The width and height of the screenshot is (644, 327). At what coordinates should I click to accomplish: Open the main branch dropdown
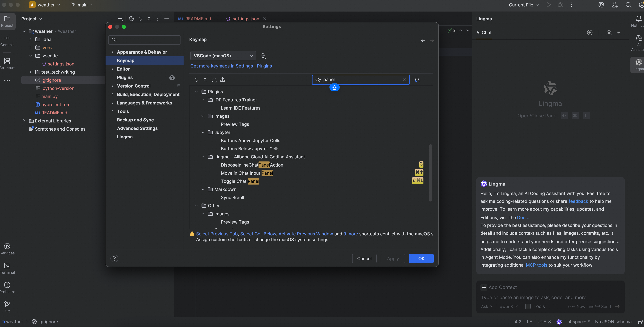(x=81, y=5)
